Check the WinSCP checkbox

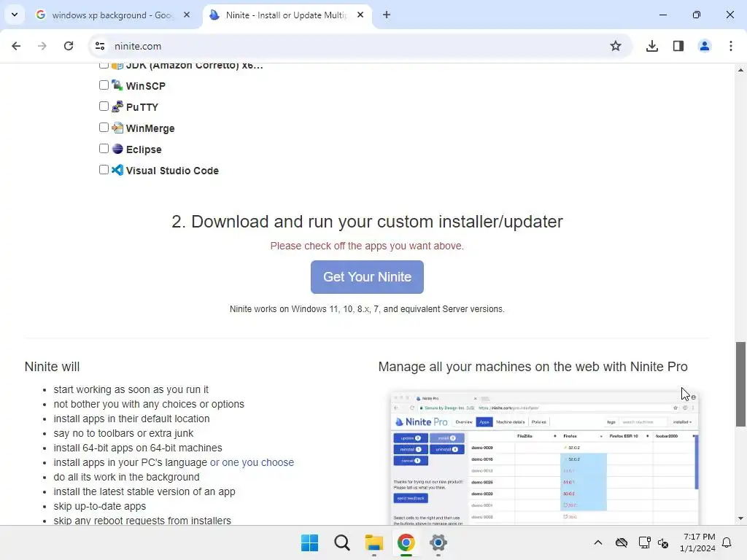pos(104,85)
